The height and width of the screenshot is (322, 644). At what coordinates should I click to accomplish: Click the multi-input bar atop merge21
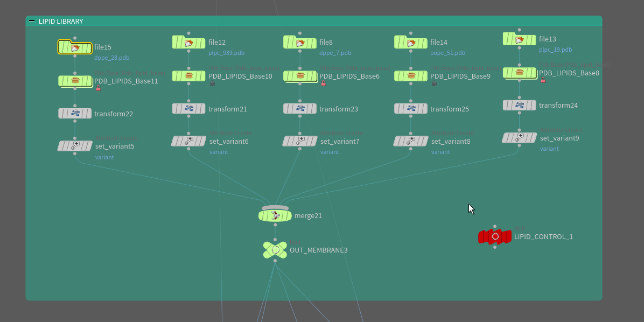pyautogui.click(x=275, y=208)
